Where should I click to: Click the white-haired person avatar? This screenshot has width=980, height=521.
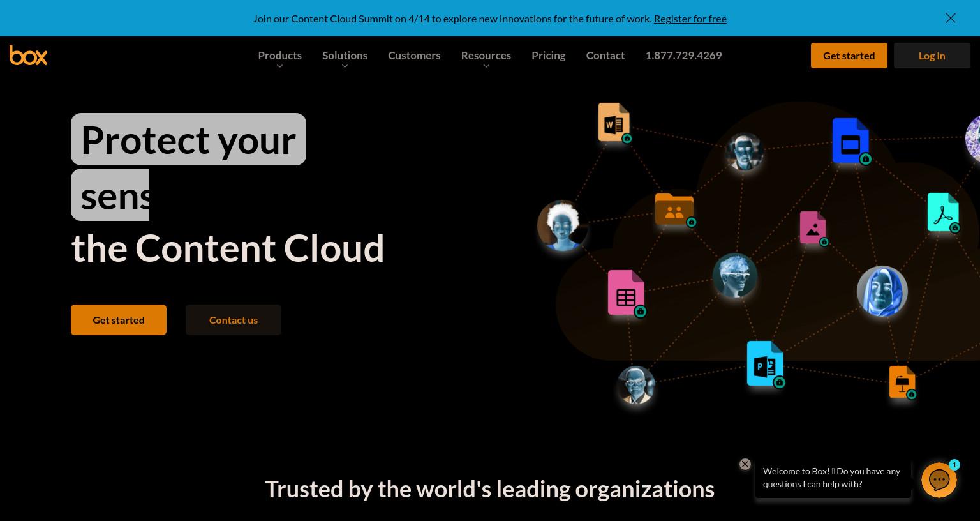tap(562, 225)
